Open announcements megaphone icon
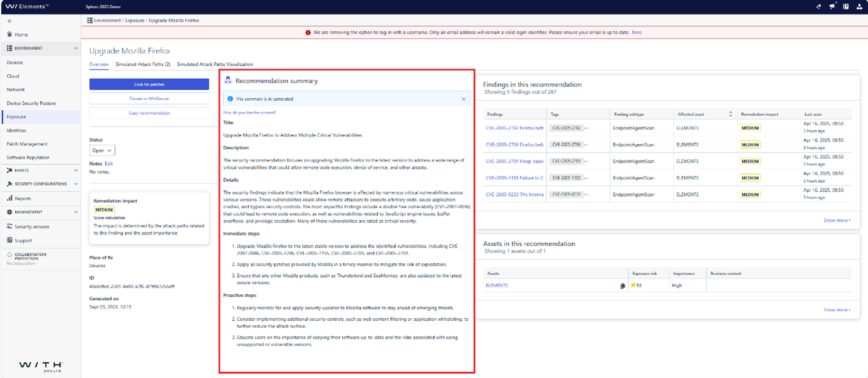This screenshot has width=868, height=378. click(x=832, y=6)
